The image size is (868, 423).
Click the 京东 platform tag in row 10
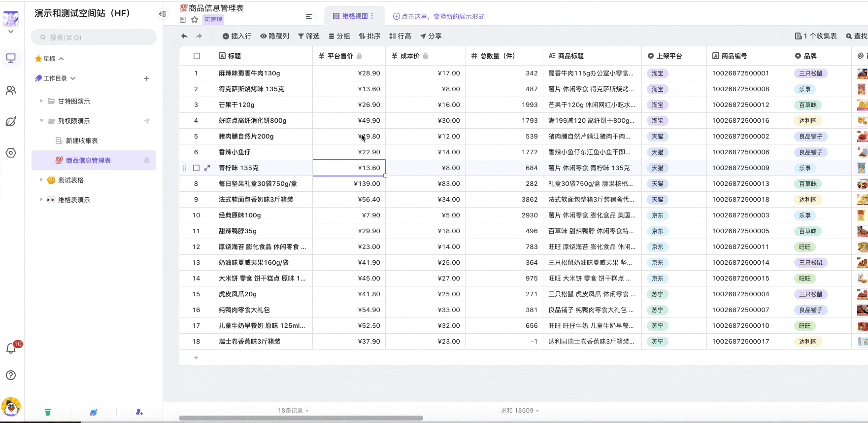658,215
